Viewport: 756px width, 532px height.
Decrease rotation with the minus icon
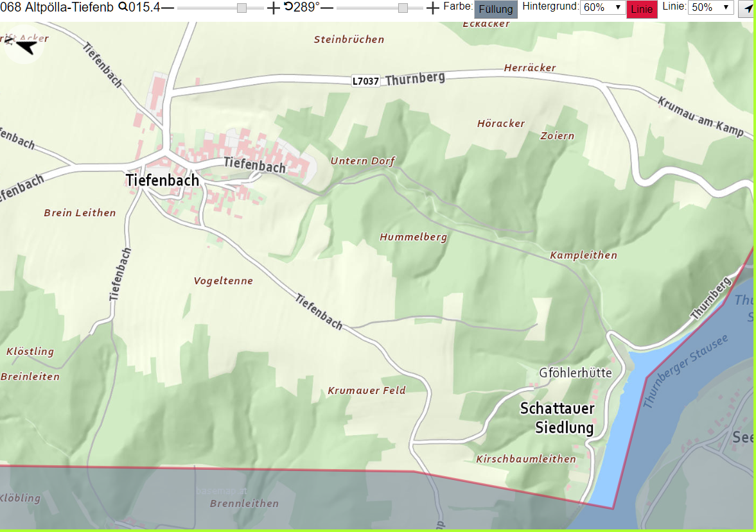pyautogui.click(x=327, y=8)
